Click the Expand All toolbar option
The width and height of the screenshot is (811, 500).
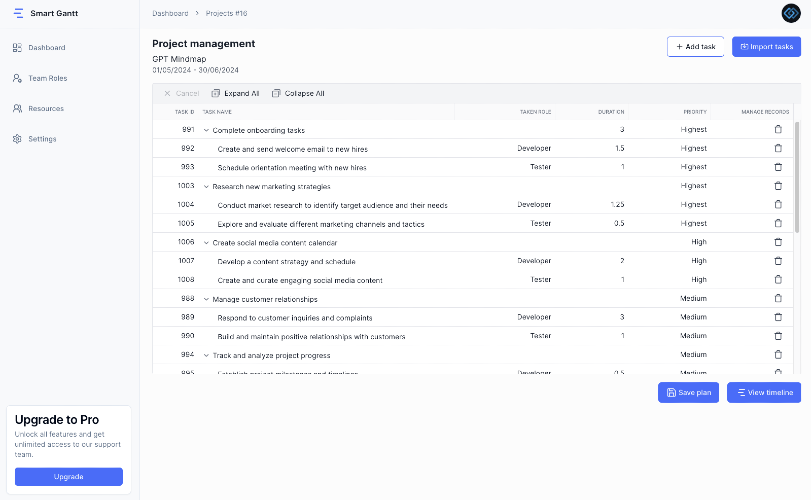[x=235, y=93]
